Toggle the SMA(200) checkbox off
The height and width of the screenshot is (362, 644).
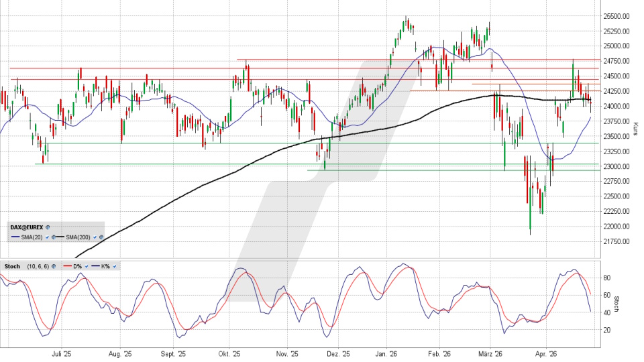tap(94, 237)
